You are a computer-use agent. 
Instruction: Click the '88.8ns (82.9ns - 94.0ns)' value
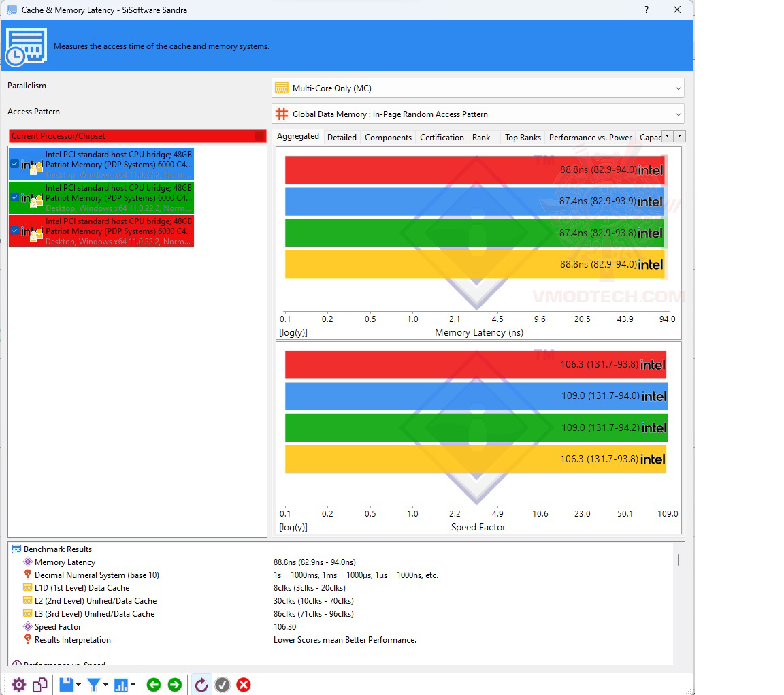(x=314, y=562)
